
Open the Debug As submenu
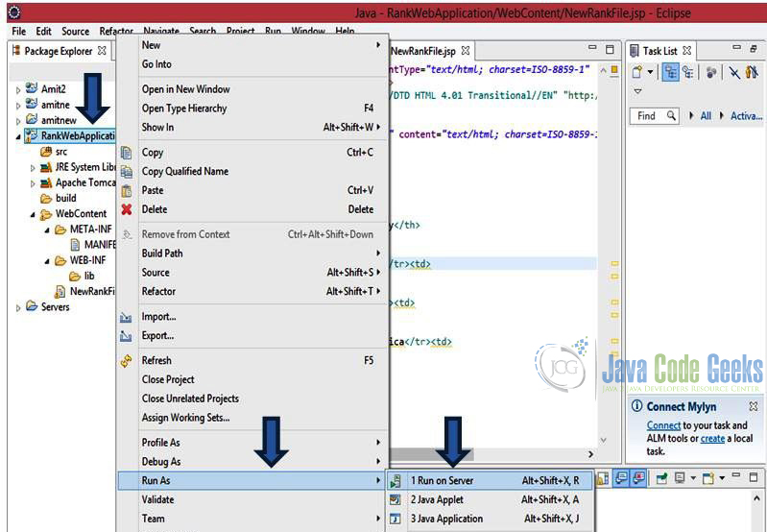(252, 462)
